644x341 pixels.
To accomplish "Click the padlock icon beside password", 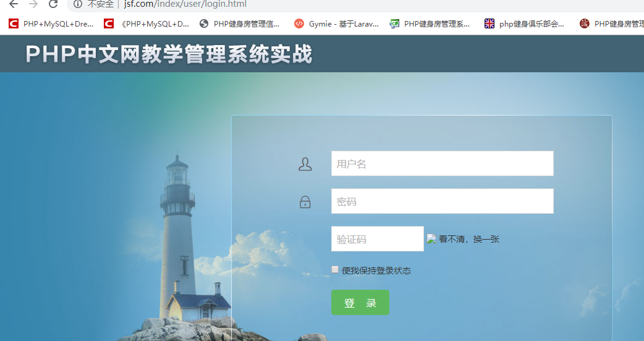I will pyautogui.click(x=305, y=202).
